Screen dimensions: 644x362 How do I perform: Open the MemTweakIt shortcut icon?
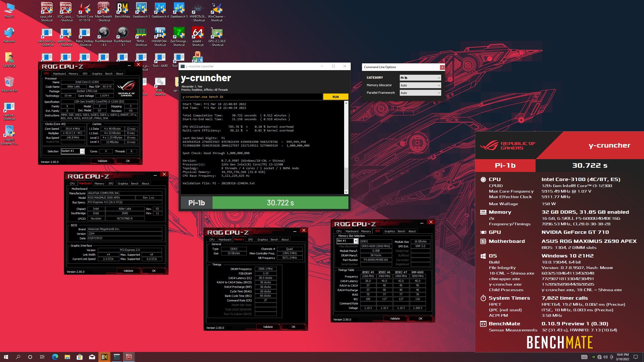(x=104, y=12)
